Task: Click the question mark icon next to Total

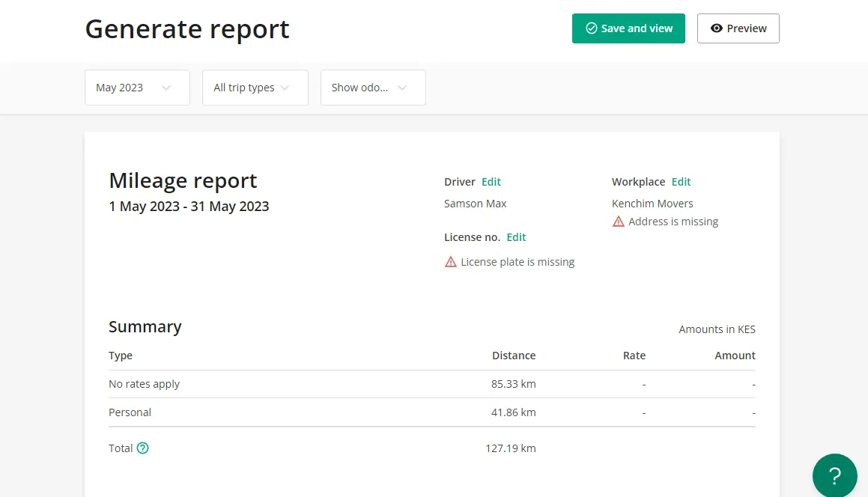Action: click(x=142, y=448)
